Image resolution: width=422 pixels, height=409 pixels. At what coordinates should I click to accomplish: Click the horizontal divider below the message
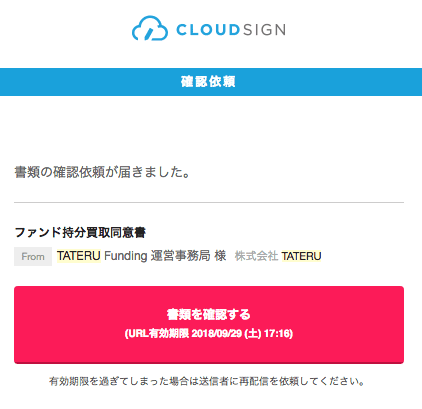[x=209, y=202]
